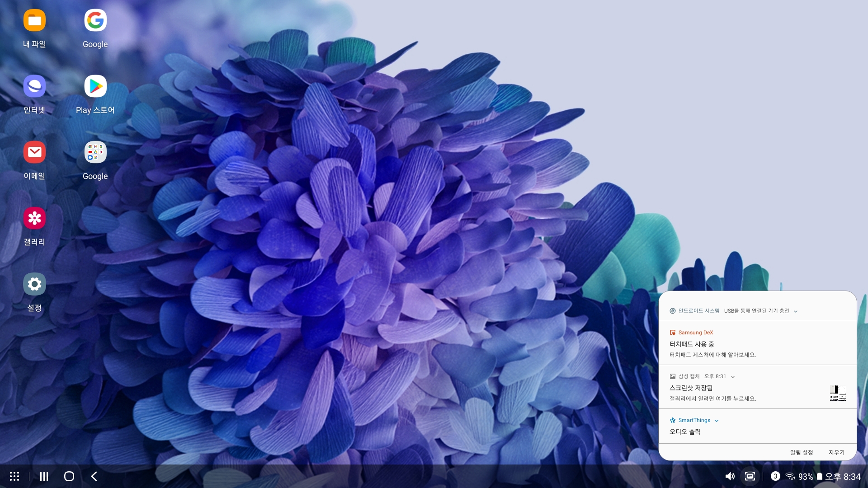868x488 pixels.
Task: Open the saved screenshot thumbnail
Action: tap(837, 393)
